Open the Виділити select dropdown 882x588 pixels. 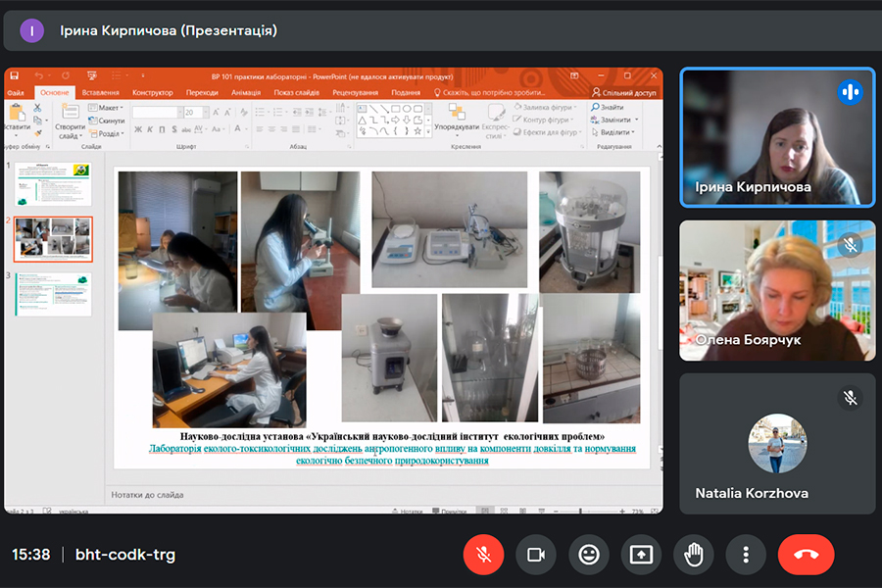[x=613, y=133]
